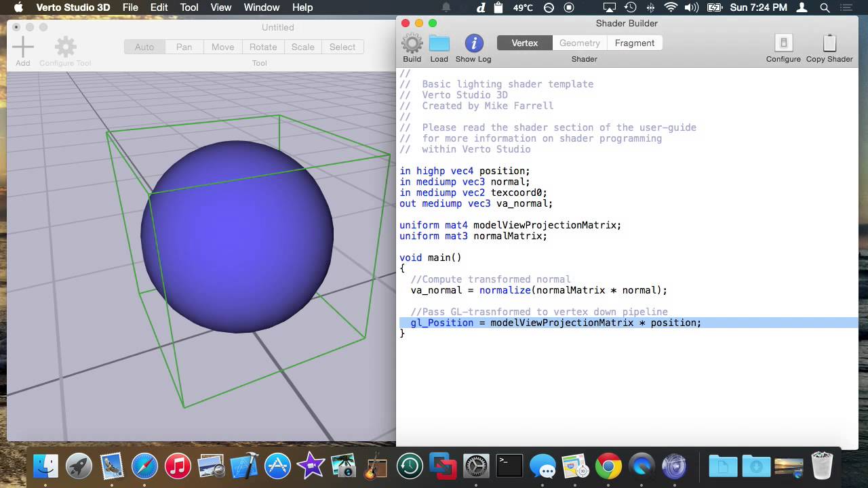This screenshot has height=488, width=868.
Task: Click the Bluetooth icon in menu bar
Action: click(x=651, y=7)
